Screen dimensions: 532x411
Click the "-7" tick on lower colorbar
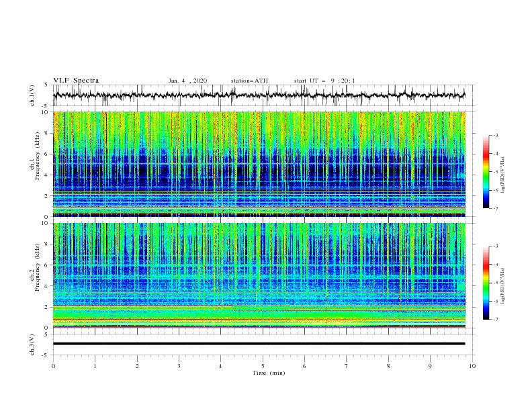(495, 320)
